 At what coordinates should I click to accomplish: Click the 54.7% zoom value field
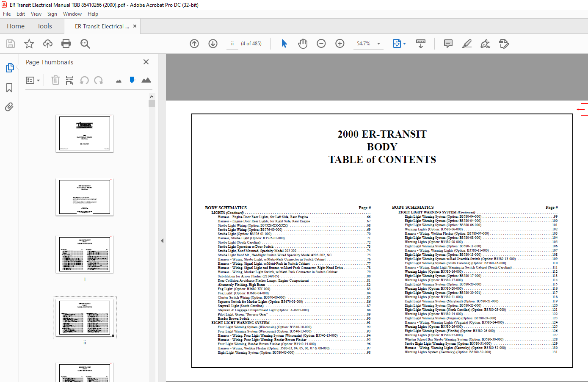tap(364, 44)
